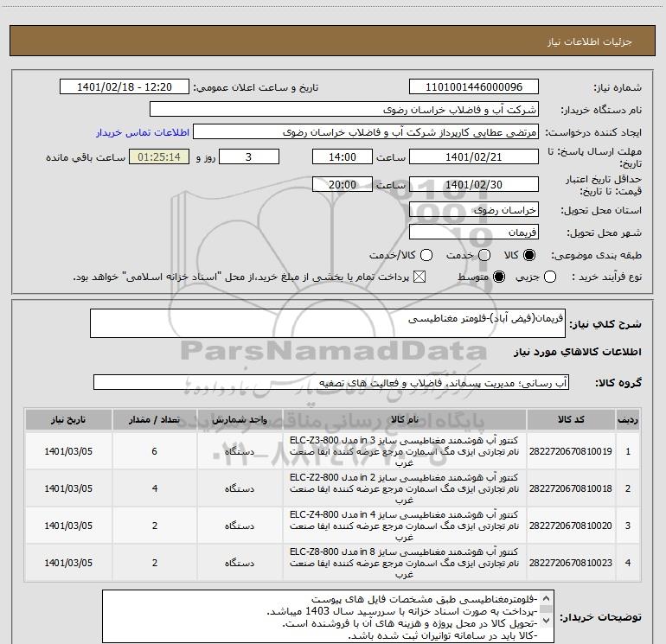Click need date 1401/03/05 in row 4
This screenshot has height=644, width=666.
coord(68,563)
